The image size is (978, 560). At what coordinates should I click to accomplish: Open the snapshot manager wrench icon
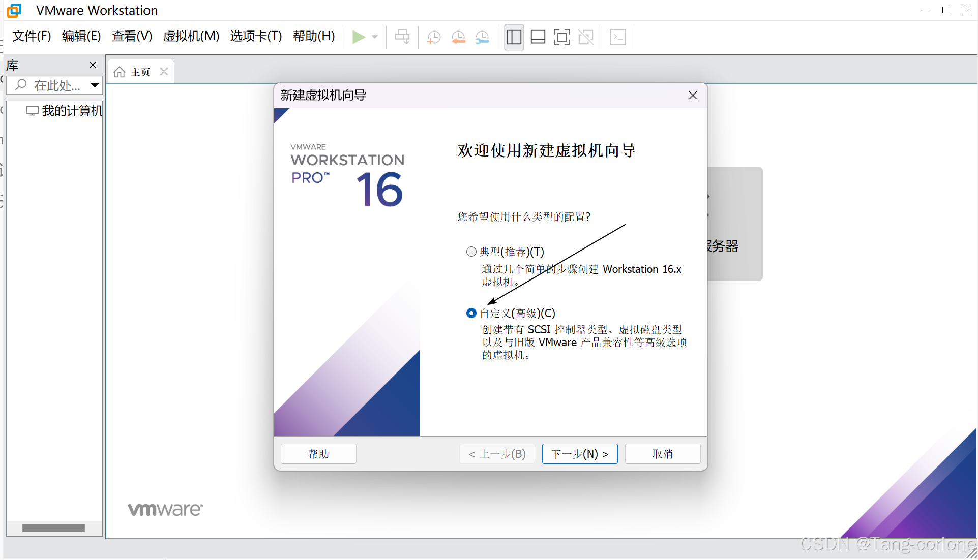point(482,37)
